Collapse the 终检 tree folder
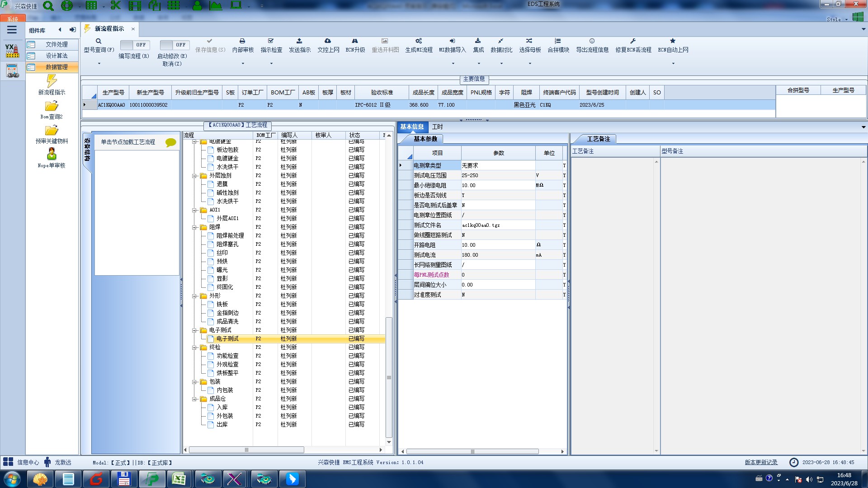The image size is (868, 488). coord(194,347)
